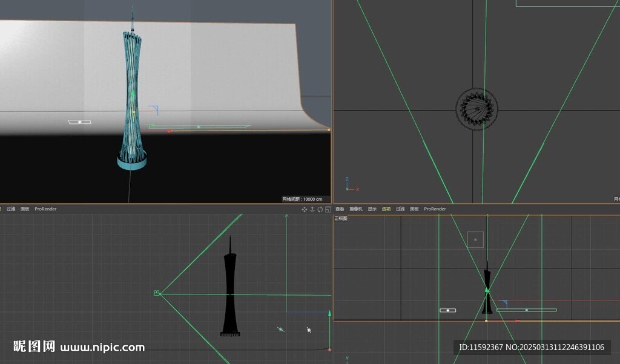
Task: Click the viewport move (pan) icon
Action: click(305, 210)
